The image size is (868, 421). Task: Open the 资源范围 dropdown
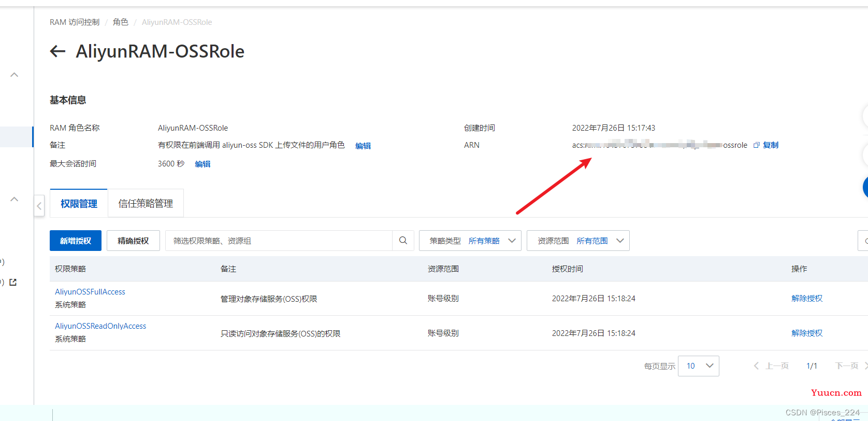point(578,241)
